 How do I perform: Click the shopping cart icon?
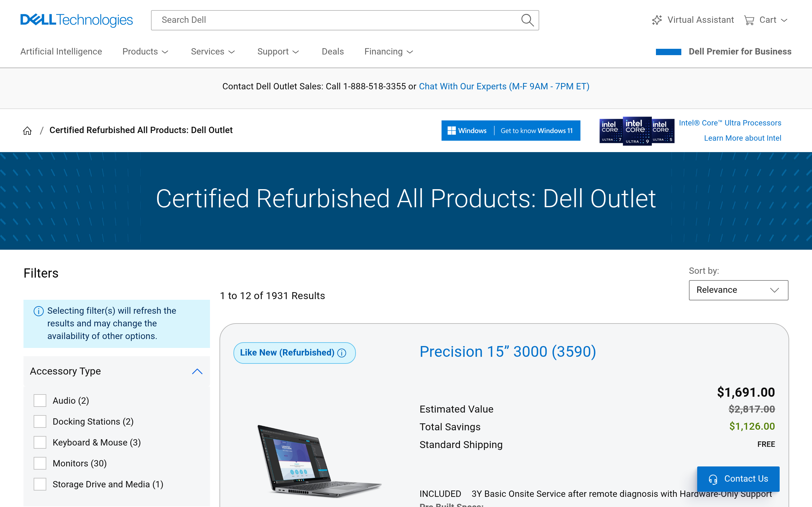(x=749, y=20)
